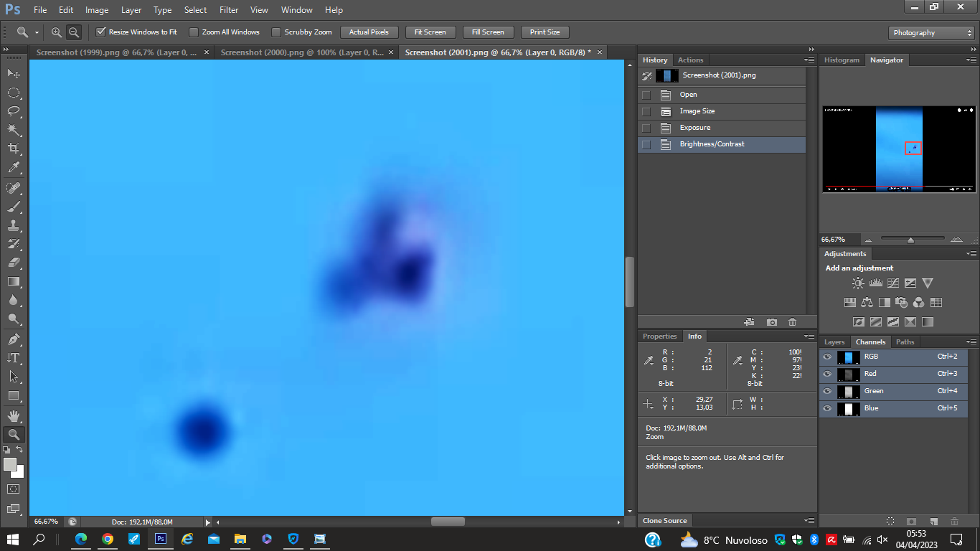
Task: Select the Magic Wand tool
Action: (x=14, y=130)
